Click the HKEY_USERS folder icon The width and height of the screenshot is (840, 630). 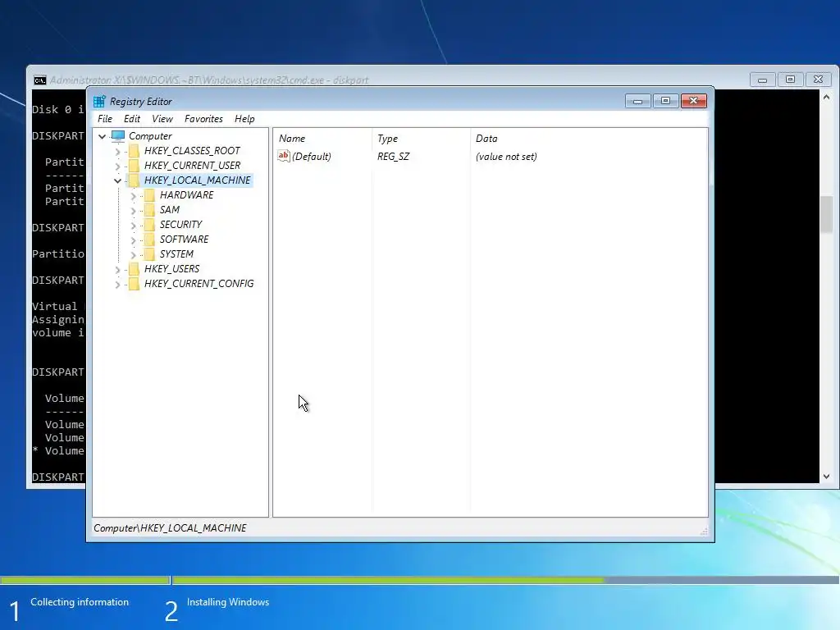click(134, 269)
